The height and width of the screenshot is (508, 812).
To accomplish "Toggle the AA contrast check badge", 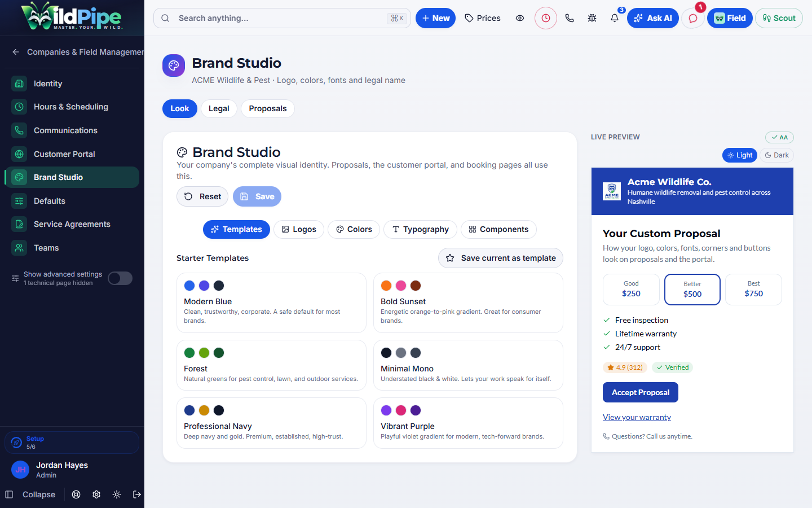I will point(779,137).
